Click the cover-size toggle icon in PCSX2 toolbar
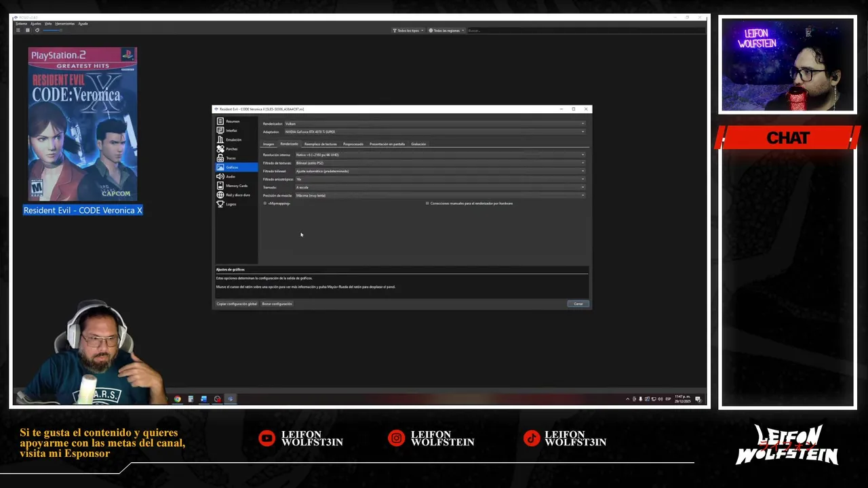 (x=37, y=30)
